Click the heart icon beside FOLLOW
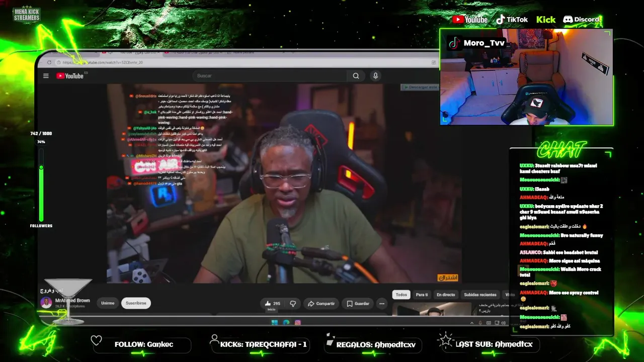The image size is (644, 362). pyautogui.click(x=96, y=340)
